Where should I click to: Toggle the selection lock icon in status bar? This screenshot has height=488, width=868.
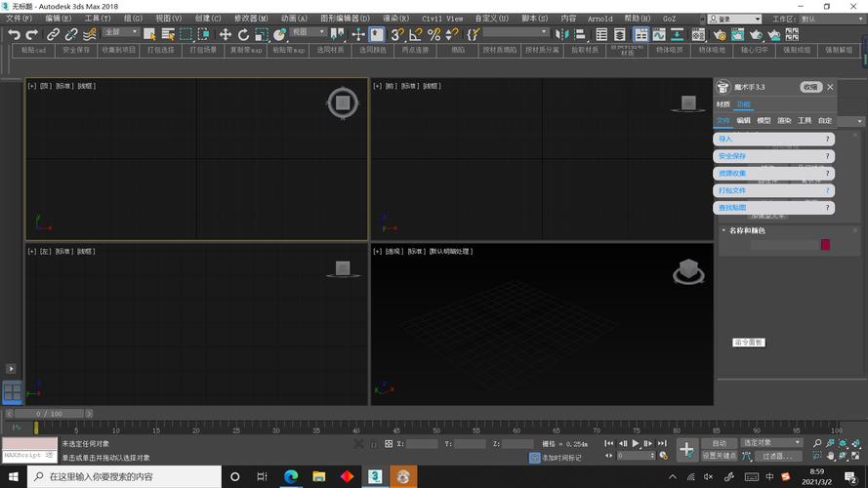373,444
